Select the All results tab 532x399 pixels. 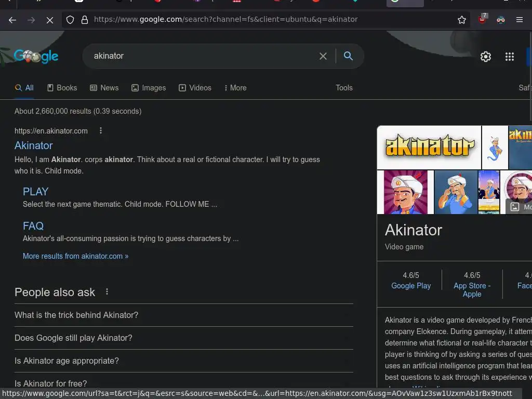pos(24,88)
